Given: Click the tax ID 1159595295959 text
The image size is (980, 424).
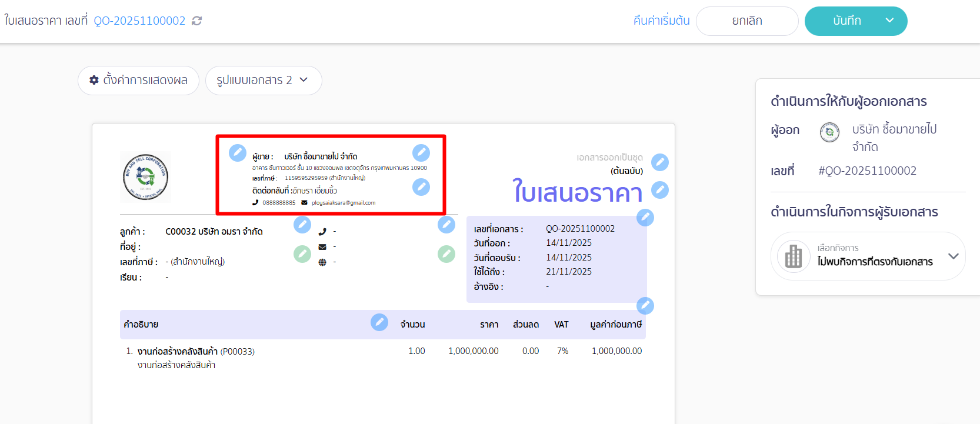Looking at the screenshot, I should pos(306,178).
